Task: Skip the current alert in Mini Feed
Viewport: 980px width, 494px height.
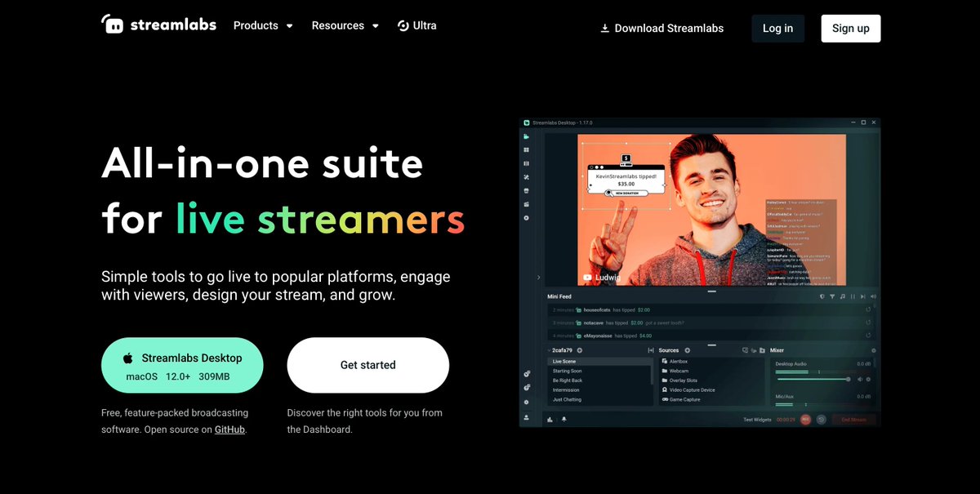Action: (x=862, y=296)
